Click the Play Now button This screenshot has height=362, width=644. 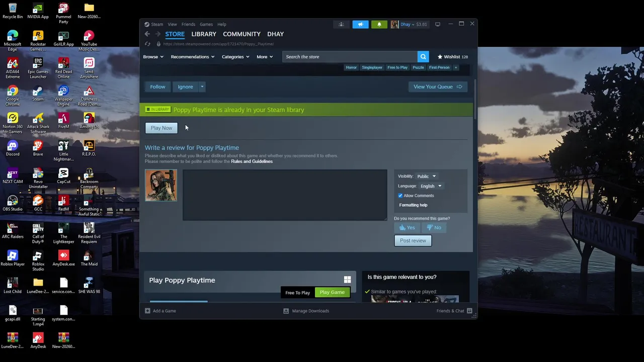(x=162, y=128)
